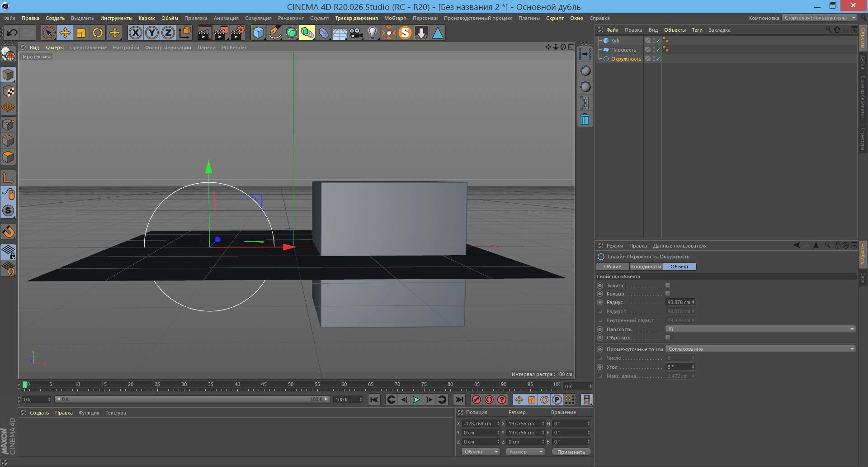This screenshot has width=868, height=467.
Task: Add a Cube primitive object
Action: [x=258, y=33]
